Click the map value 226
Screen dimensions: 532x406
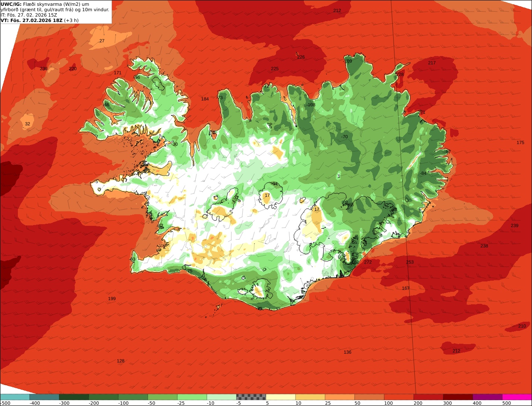coord(301,57)
